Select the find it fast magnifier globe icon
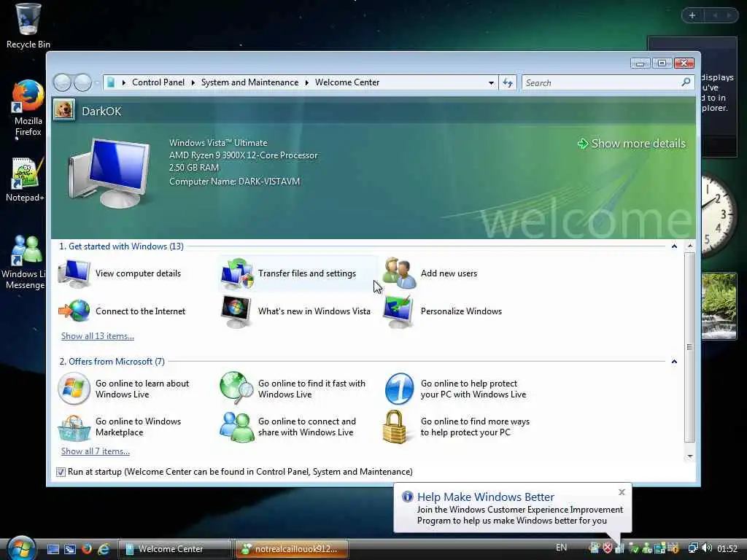The height and width of the screenshot is (560, 747). [x=236, y=387]
